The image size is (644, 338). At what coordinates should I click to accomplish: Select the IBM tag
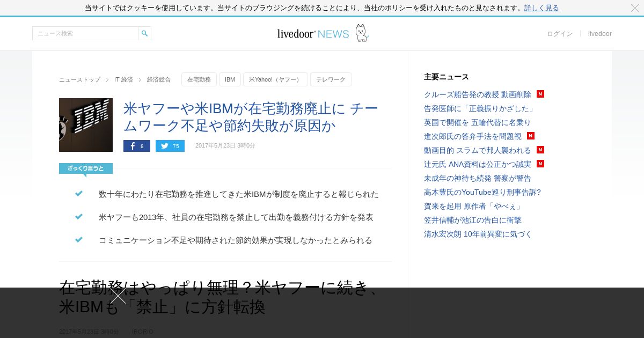point(230,79)
